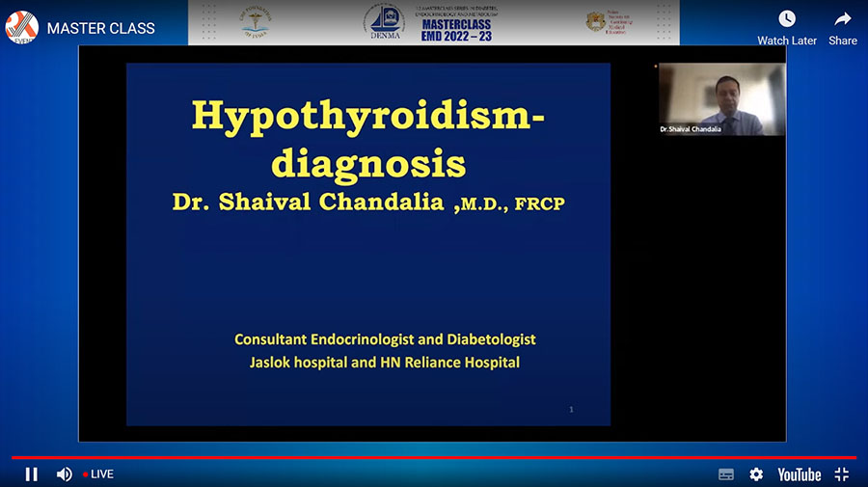
Task: Click the MASTER CLASS video title
Action: click(100, 28)
